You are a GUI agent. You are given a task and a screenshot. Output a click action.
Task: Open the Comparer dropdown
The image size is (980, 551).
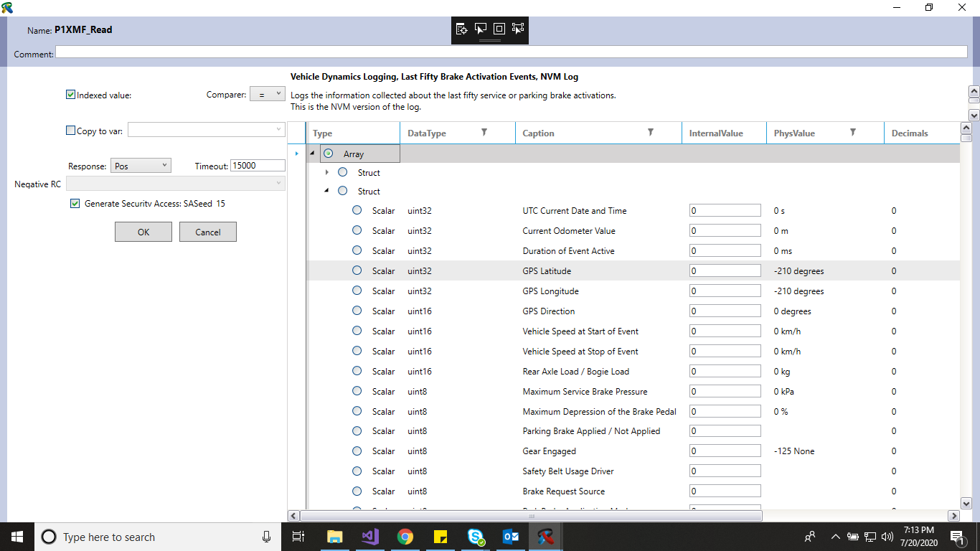268,95
